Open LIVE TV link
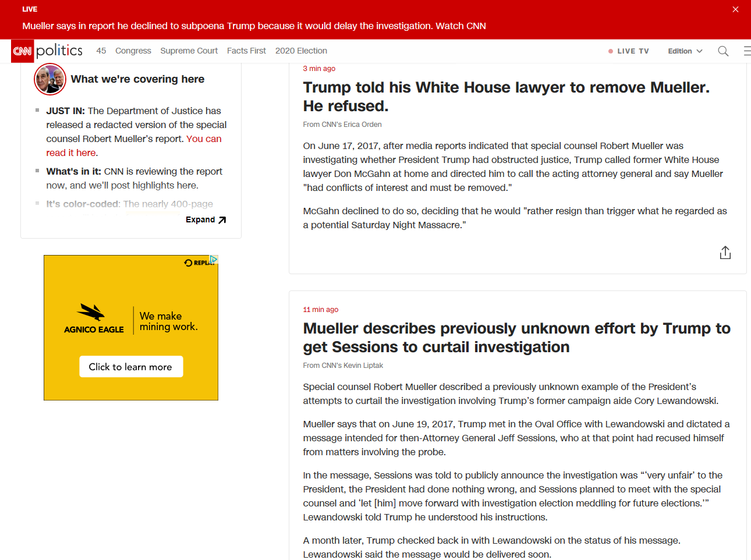 click(x=628, y=51)
